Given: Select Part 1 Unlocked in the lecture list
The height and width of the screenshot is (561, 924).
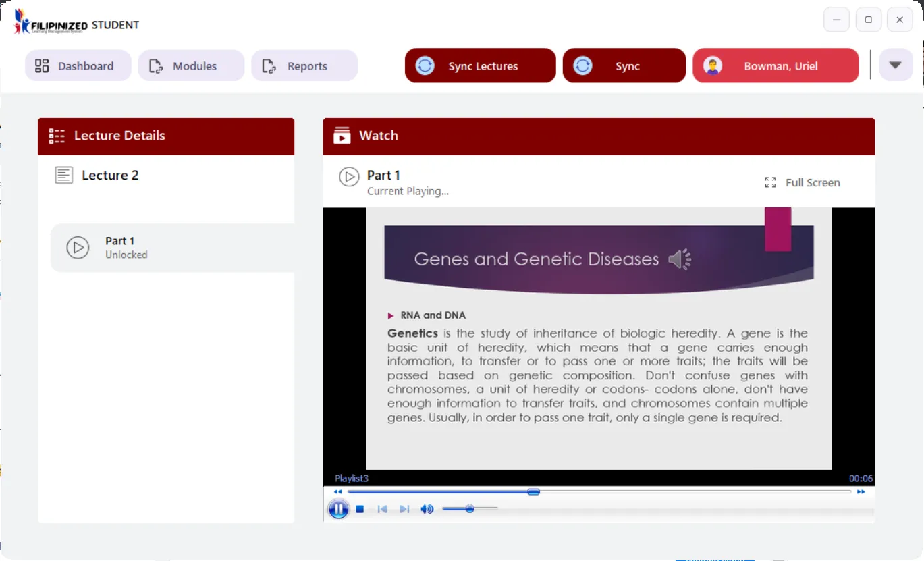Looking at the screenshot, I should click(172, 248).
